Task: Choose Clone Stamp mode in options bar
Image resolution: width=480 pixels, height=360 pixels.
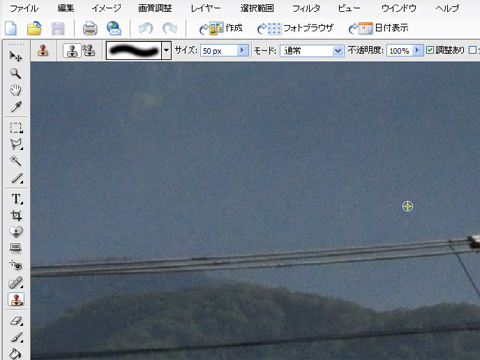Action: pyautogui.click(x=72, y=51)
